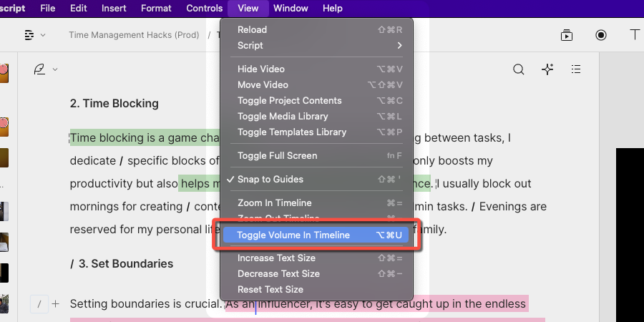Open Time Management Hacks (Prod) breadcrumb
This screenshot has height=322, width=644.
tap(134, 35)
